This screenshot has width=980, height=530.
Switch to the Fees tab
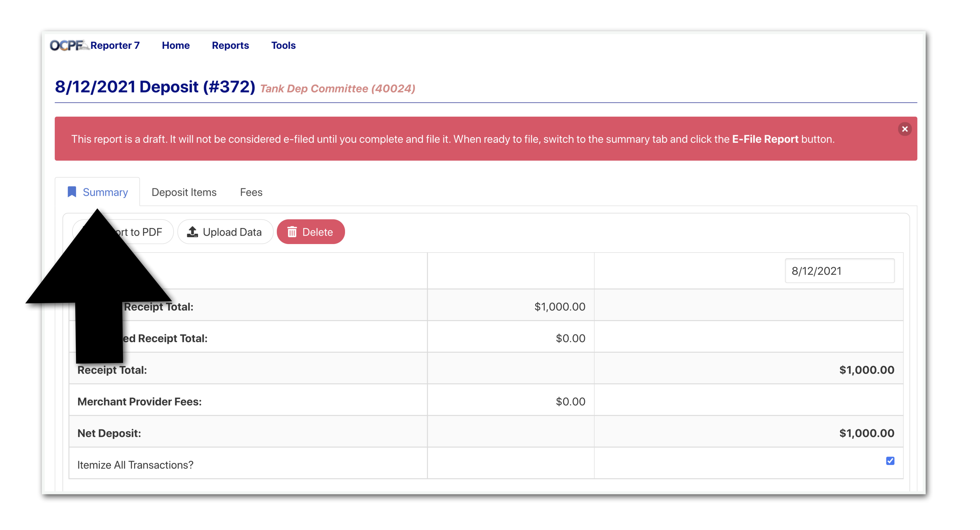click(251, 192)
